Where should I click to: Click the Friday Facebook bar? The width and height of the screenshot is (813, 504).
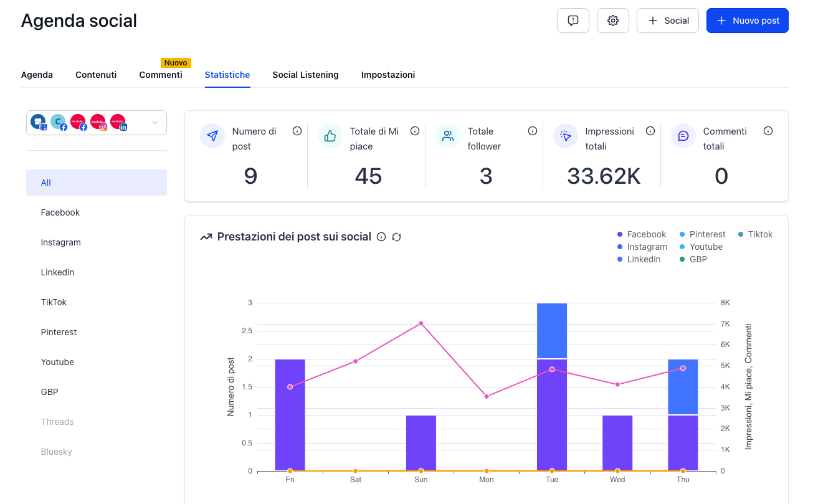point(290,415)
